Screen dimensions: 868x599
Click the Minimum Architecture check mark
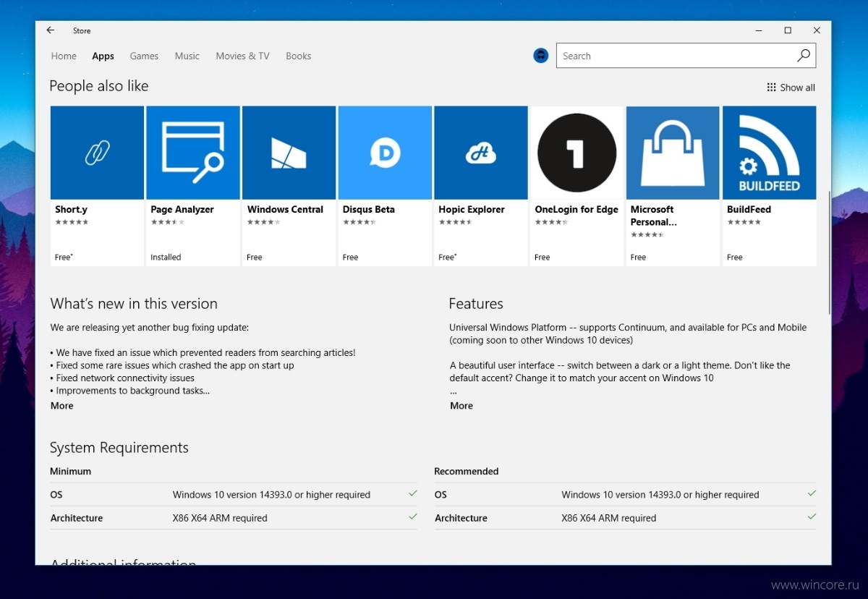pyautogui.click(x=412, y=517)
